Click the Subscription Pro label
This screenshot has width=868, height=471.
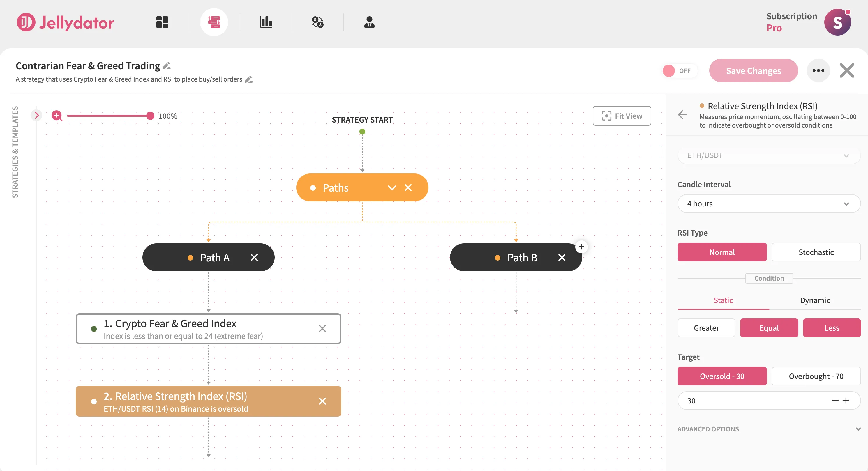[791, 22]
